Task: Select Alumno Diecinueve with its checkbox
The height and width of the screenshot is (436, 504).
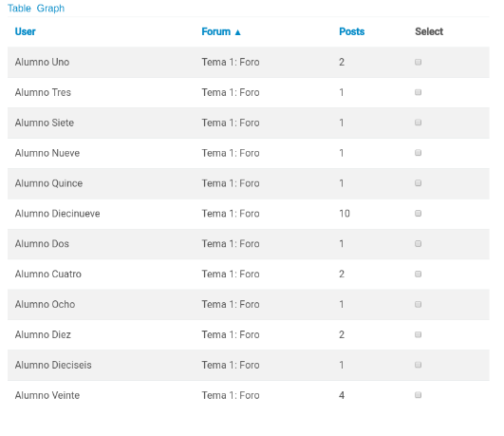Action: 418,214
